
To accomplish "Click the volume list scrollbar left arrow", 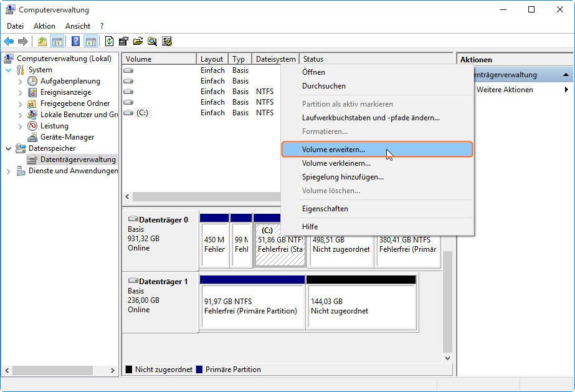I will 127,196.
